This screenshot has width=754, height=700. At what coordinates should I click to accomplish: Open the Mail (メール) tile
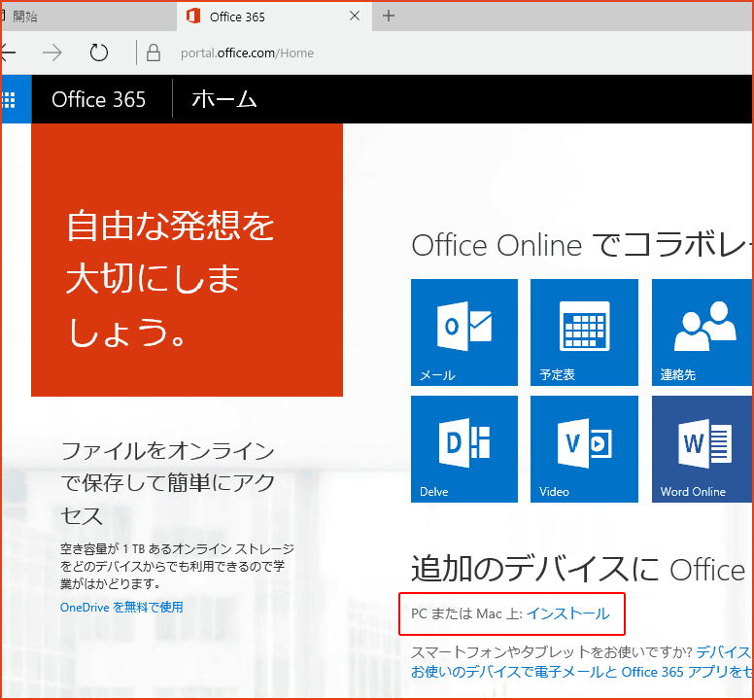pyautogui.click(x=464, y=332)
